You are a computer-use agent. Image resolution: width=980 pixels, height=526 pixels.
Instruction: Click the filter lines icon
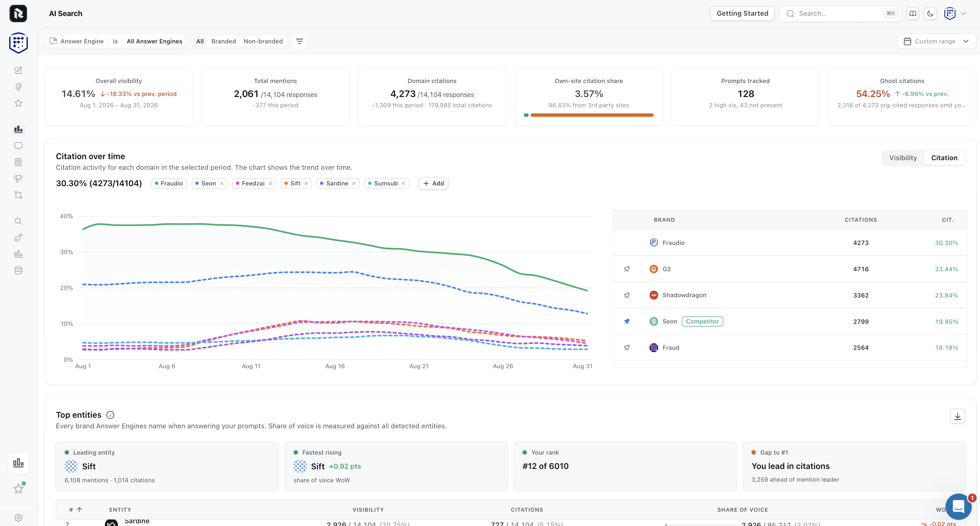(x=299, y=41)
